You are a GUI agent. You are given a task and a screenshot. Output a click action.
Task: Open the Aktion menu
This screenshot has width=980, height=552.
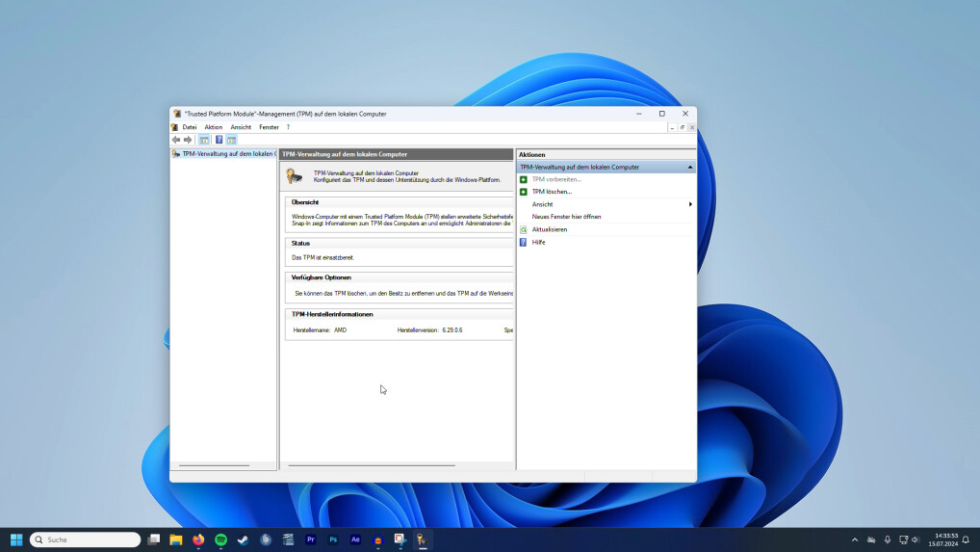pos(213,127)
